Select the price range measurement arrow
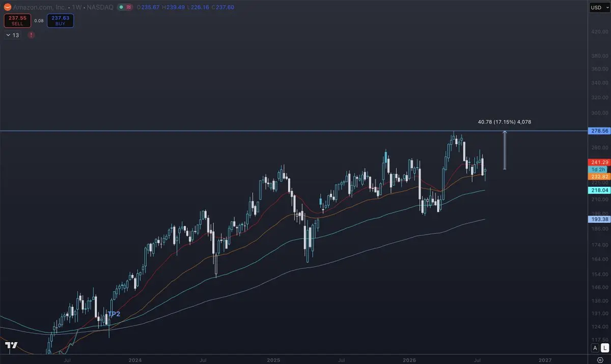 click(505, 150)
